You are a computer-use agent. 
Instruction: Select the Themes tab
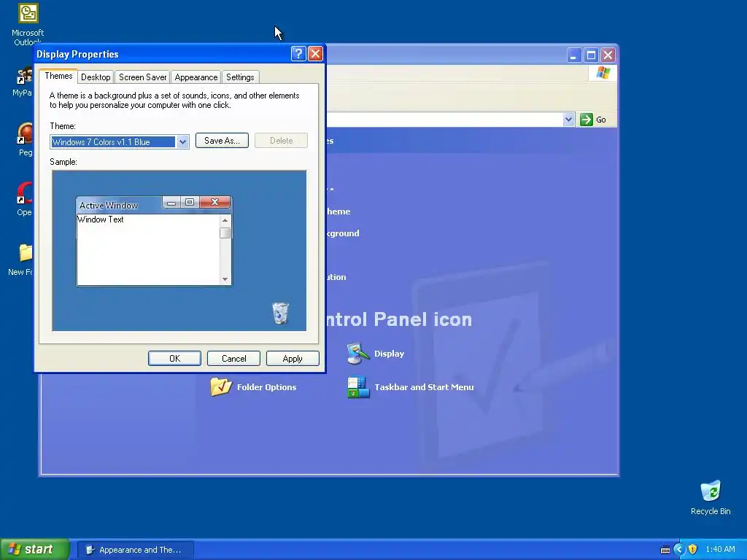(58, 76)
